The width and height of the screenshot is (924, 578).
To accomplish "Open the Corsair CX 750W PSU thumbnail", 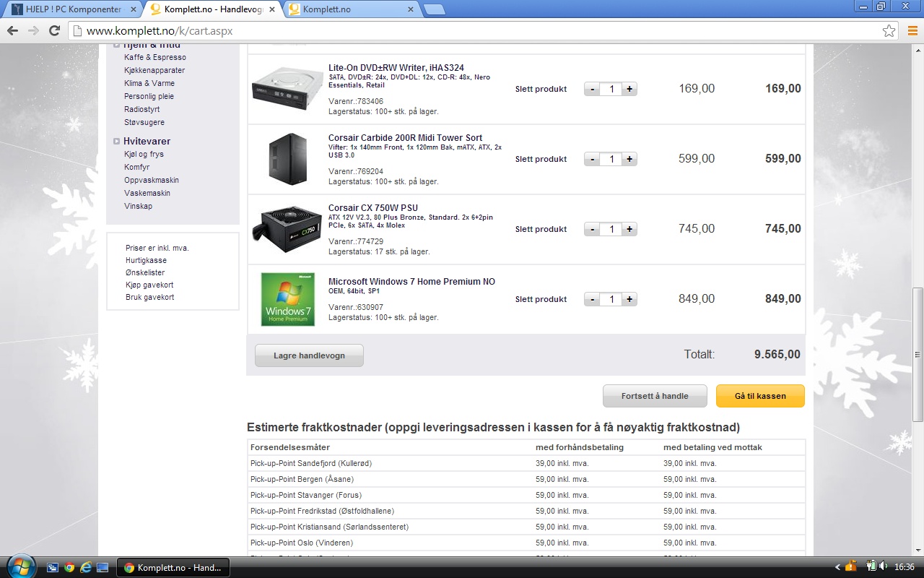I will click(x=287, y=229).
